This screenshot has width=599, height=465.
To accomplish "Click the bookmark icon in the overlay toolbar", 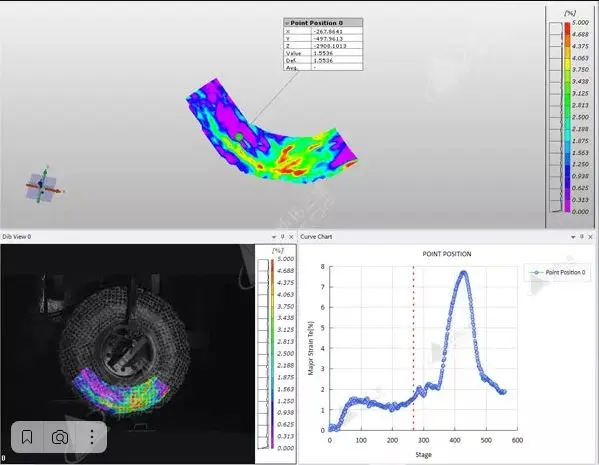I will pos(27,437).
